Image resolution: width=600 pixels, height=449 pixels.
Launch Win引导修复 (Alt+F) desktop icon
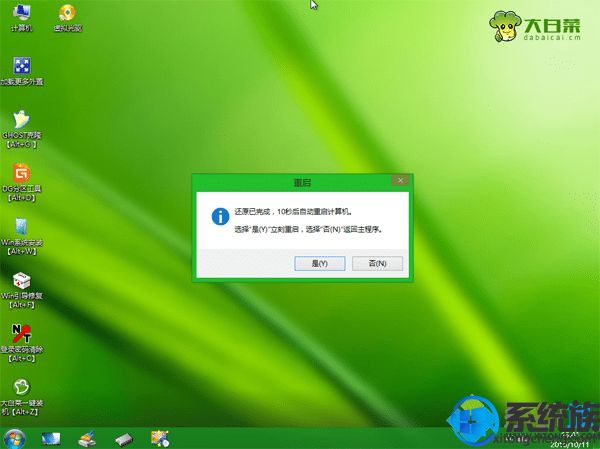22,290
